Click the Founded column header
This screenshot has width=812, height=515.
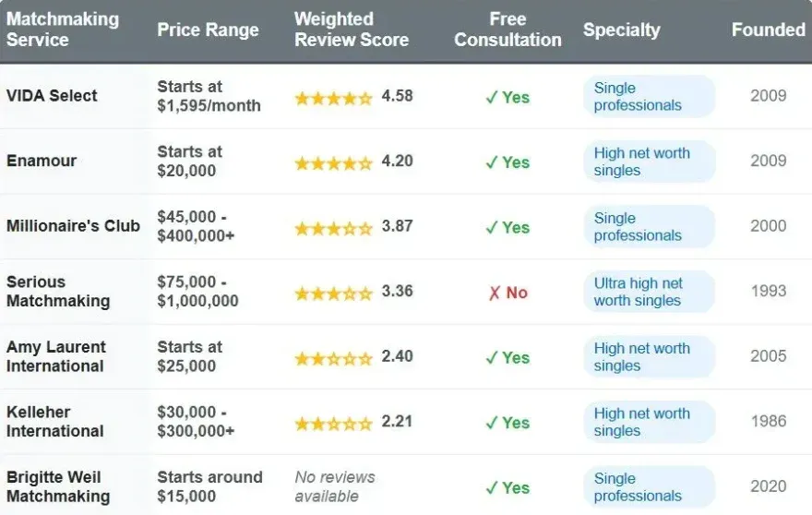click(x=768, y=30)
